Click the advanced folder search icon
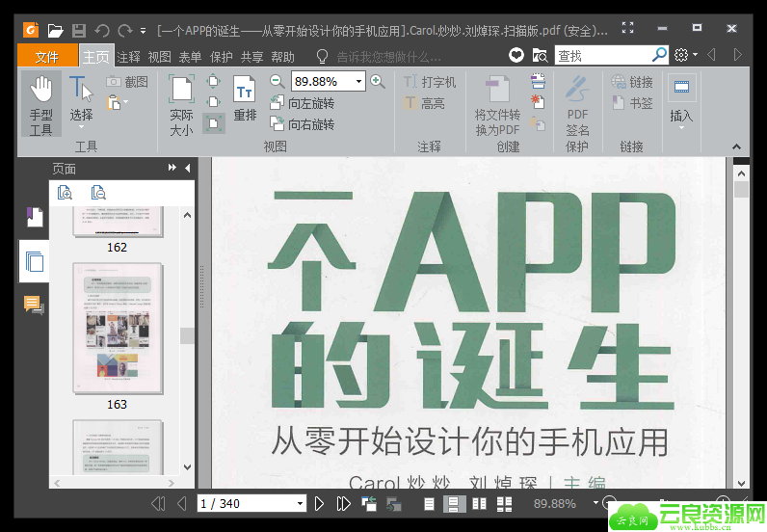The height and width of the screenshot is (532, 767). click(x=540, y=55)
